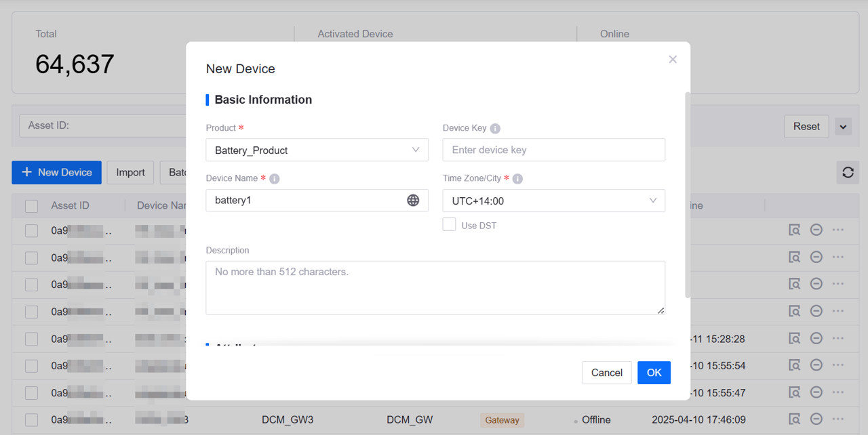Click the Description text area
This screenshot has width=868, height=435.
pyautogui.click(x=435, y=288)
